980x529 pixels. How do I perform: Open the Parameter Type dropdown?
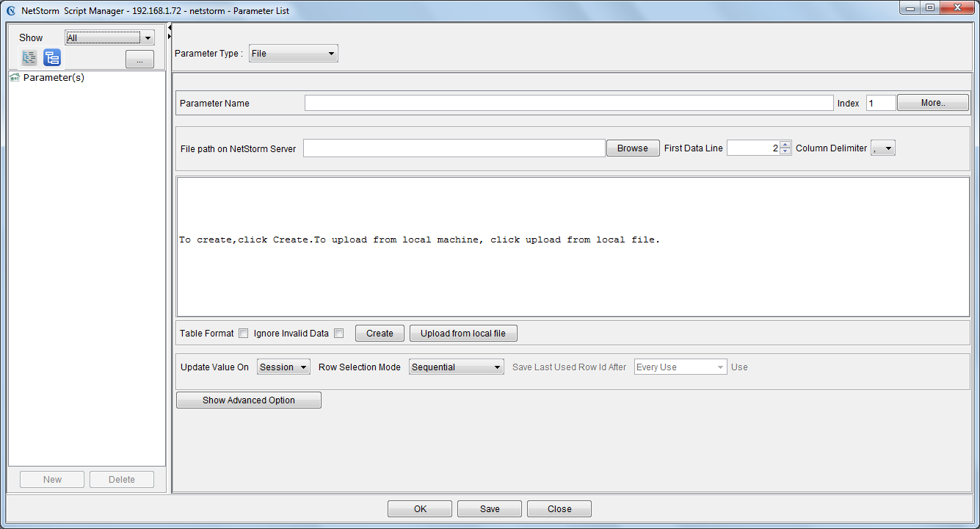click(293, 54)
